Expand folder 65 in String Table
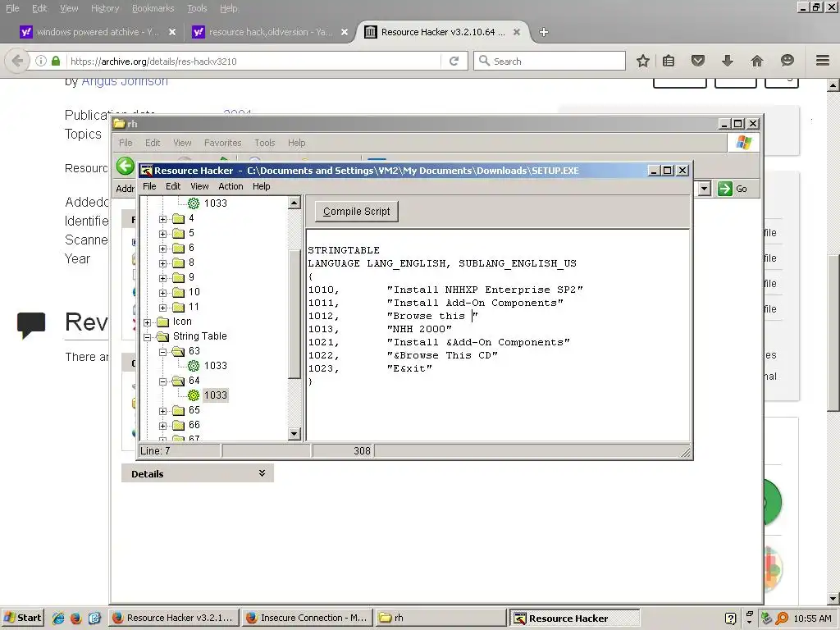 pyautogui.click(x=163, y=411)
